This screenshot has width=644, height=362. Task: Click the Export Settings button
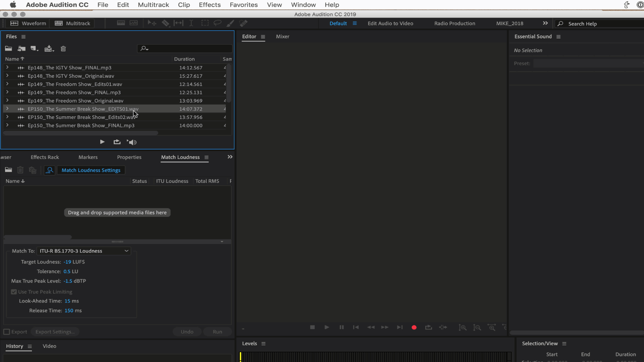(55, 332)
